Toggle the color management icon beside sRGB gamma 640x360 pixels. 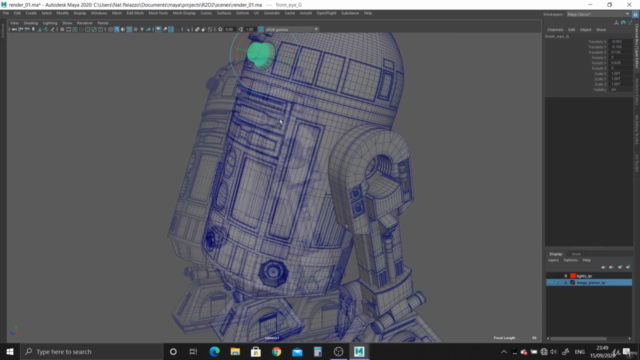pos(261,29)
